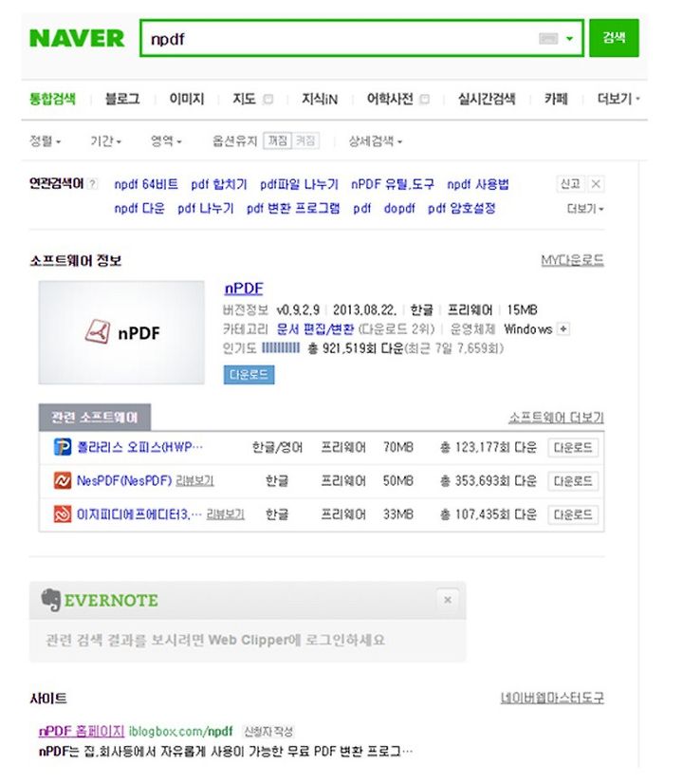This screenshot has height=784, width=683.
Task: Switch to the 블로그 tab
Action: (x=122, y=99)
